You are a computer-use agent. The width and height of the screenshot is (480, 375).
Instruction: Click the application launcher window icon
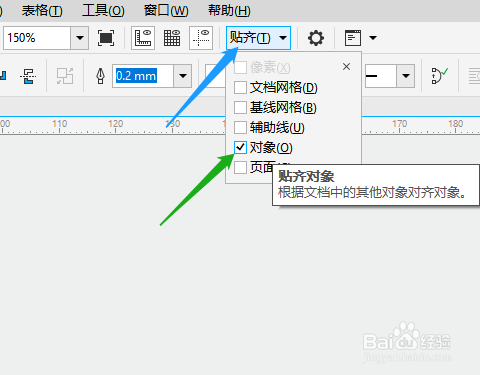[353, 38]
